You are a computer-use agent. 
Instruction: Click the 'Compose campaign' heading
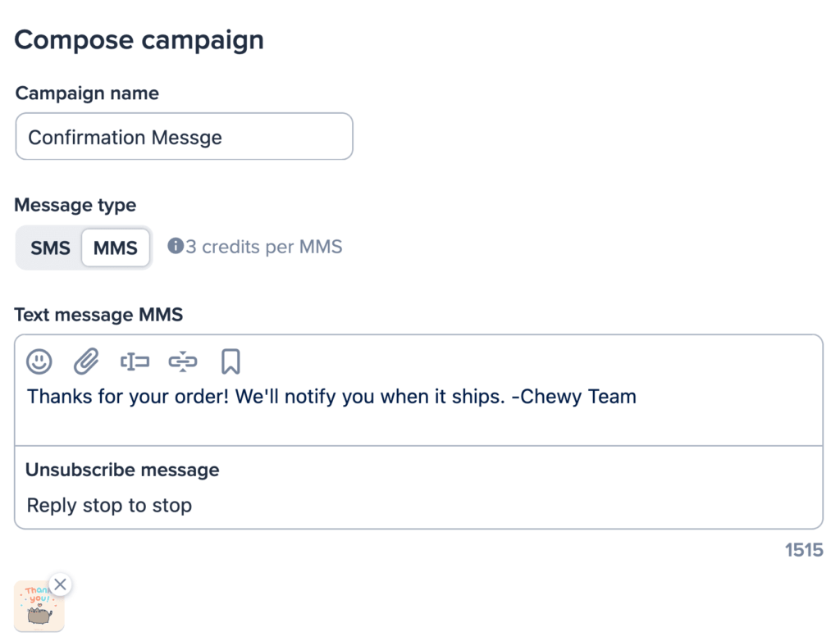coord(139,39)
